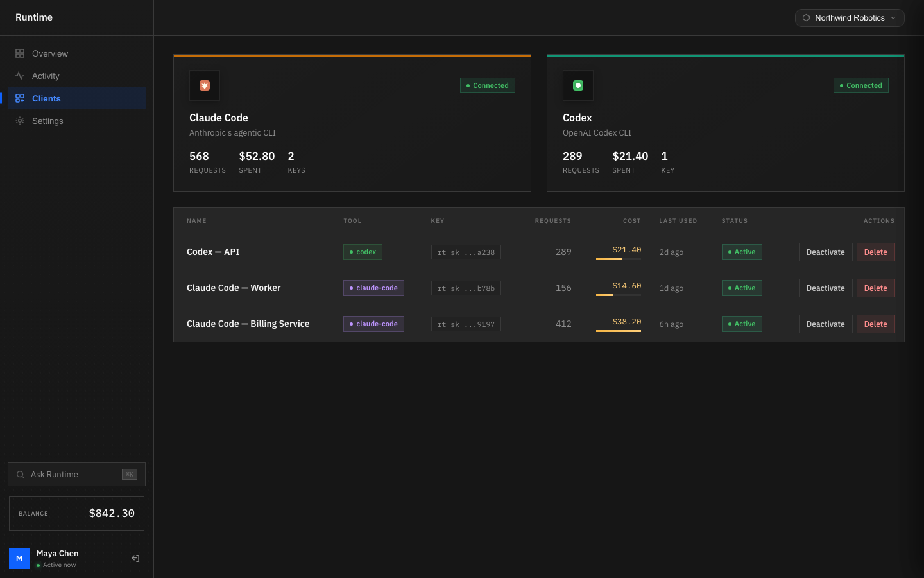Click cost bar under $14.60
Viewport: 924px width, 578px height.
click(x=619, y=295)
